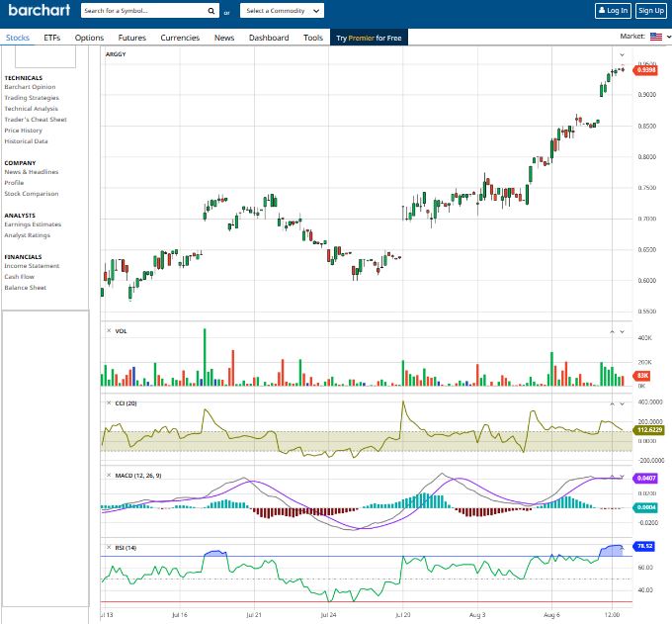672x624 pixels.
Task: Move the MACD pane down arrow
Action: pos(622,476)
